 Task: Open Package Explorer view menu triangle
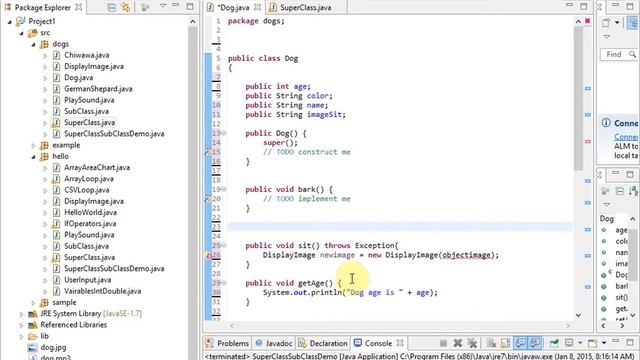pos(163,6)
